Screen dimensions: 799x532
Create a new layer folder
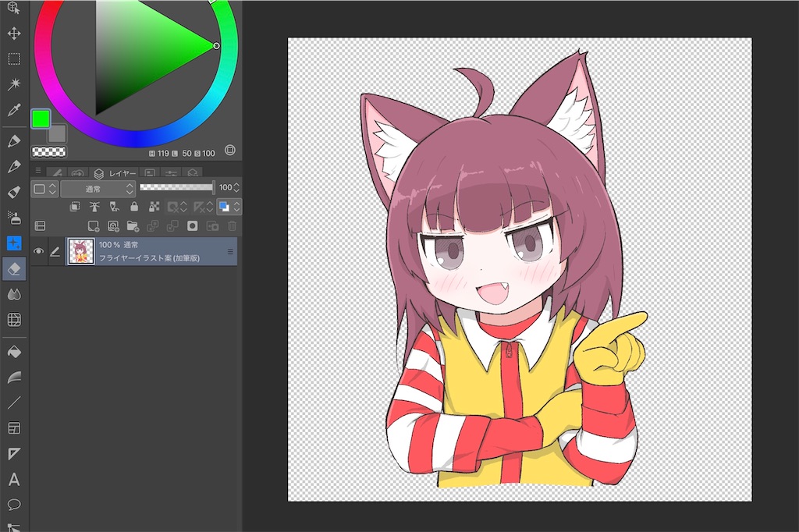(133, 225)
